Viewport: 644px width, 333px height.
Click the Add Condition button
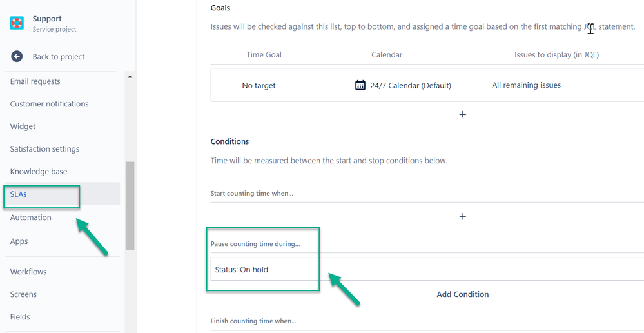[x=462, y=294]
